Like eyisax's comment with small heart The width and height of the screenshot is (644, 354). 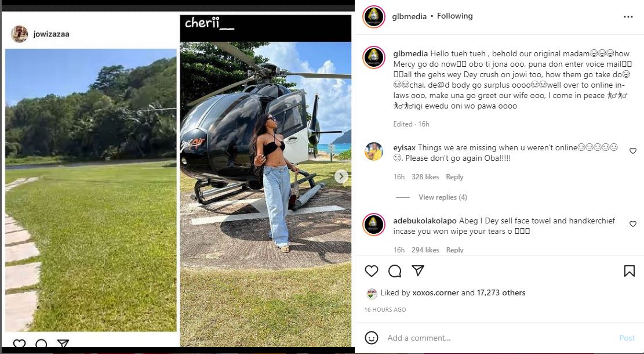[633, 151]
